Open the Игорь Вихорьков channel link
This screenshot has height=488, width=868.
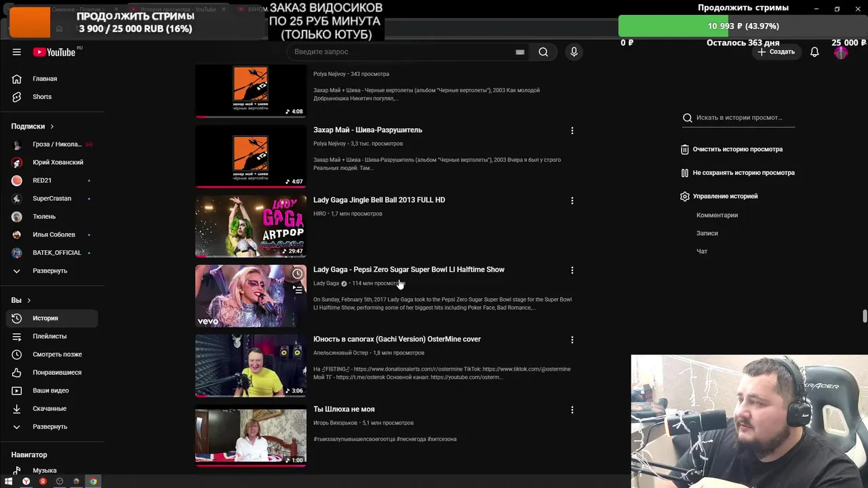[x=335, y=423]
